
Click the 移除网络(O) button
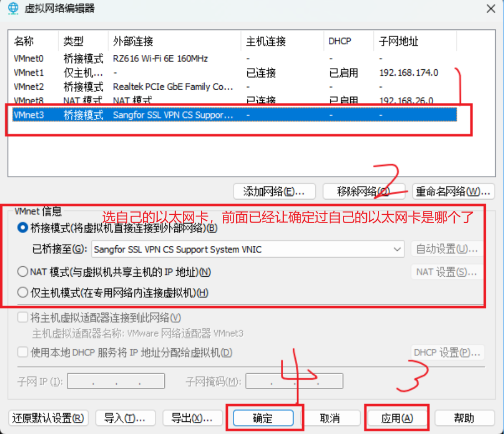[363, 190]
